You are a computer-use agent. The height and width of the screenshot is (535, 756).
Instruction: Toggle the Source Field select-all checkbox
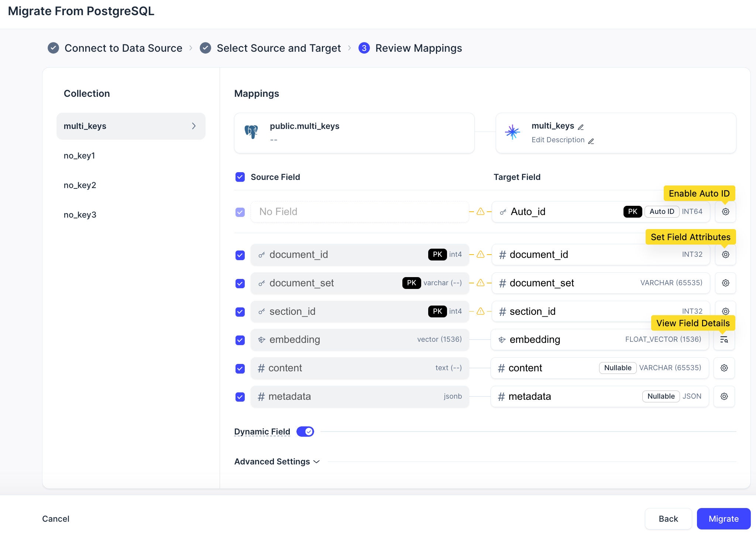[240, 177]
